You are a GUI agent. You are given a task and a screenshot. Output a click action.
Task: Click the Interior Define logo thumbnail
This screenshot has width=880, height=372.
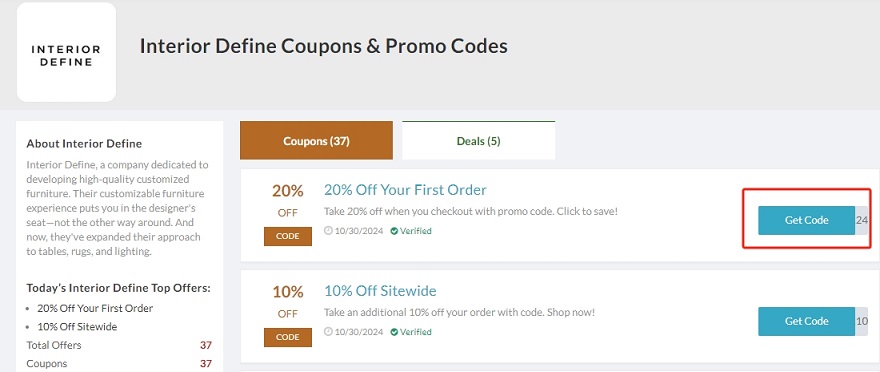pos(66,52)
